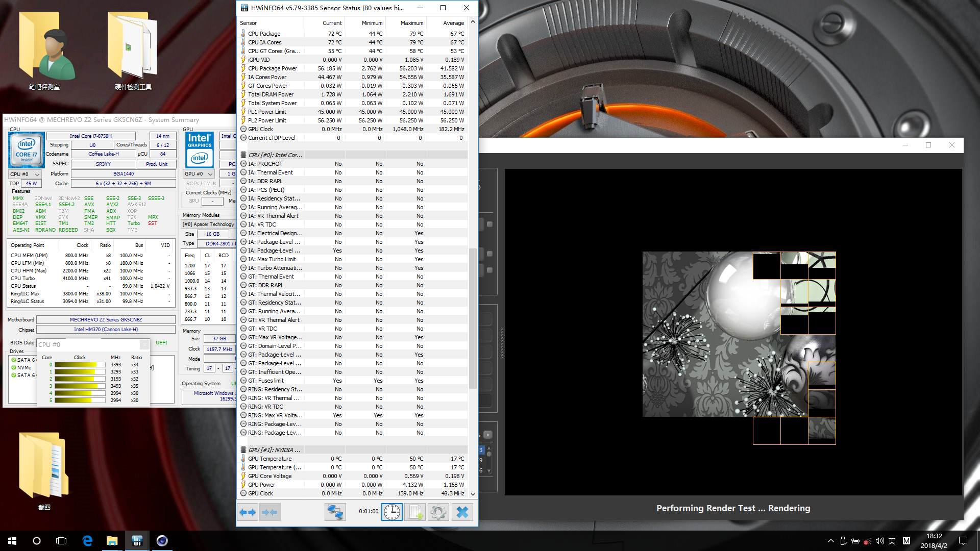Select the GT: Fuses limit sensor row
This screenshot has width=980, height=551.
click(x=353, y=381)
